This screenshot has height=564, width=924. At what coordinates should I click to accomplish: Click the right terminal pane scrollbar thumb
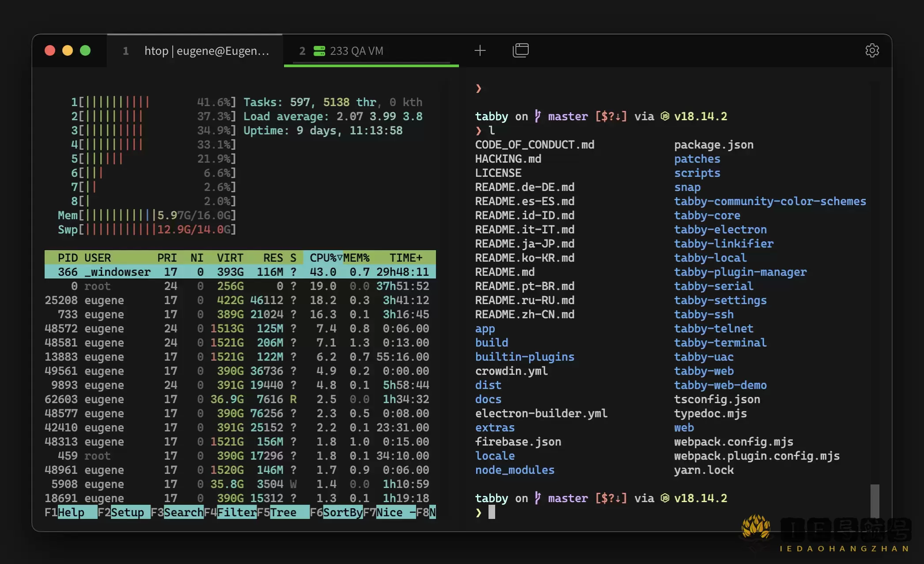[875, 502]
